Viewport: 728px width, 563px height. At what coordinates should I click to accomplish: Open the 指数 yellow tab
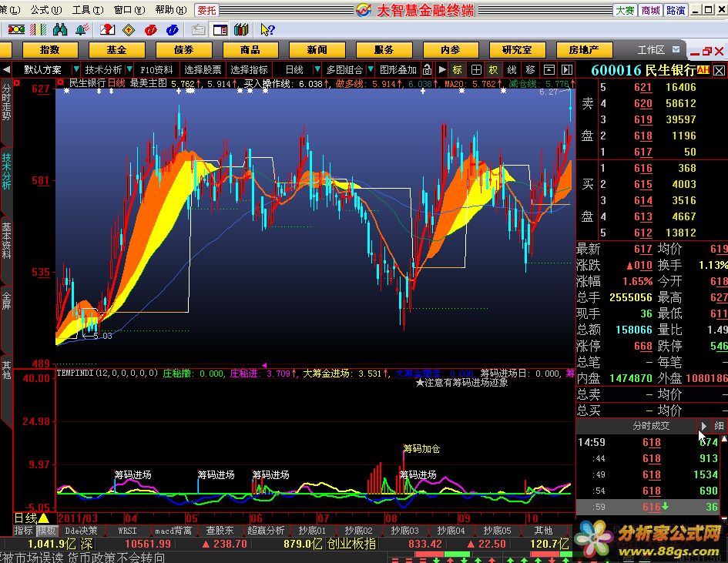49,49
